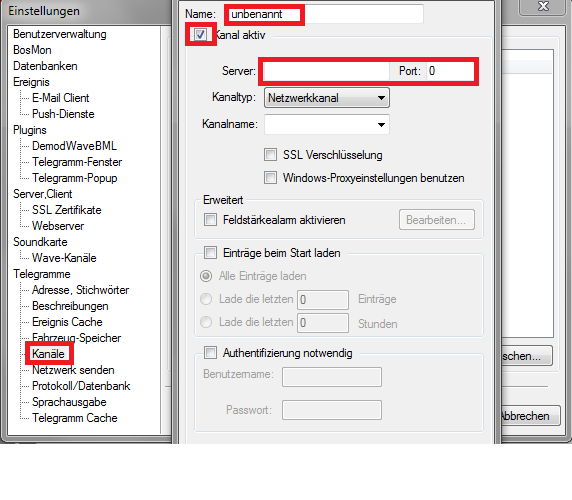Image resolution: width=572 pixels, height=500 pixels.
Task: Select Kanäle in the settings tree
Action: click(48, 354)
